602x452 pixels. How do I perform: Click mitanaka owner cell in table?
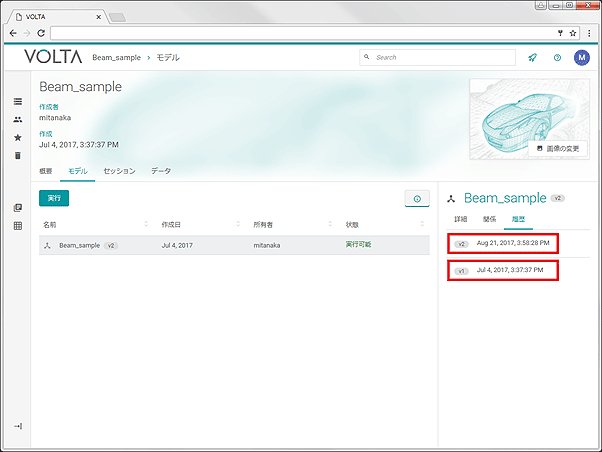(267, 245)
